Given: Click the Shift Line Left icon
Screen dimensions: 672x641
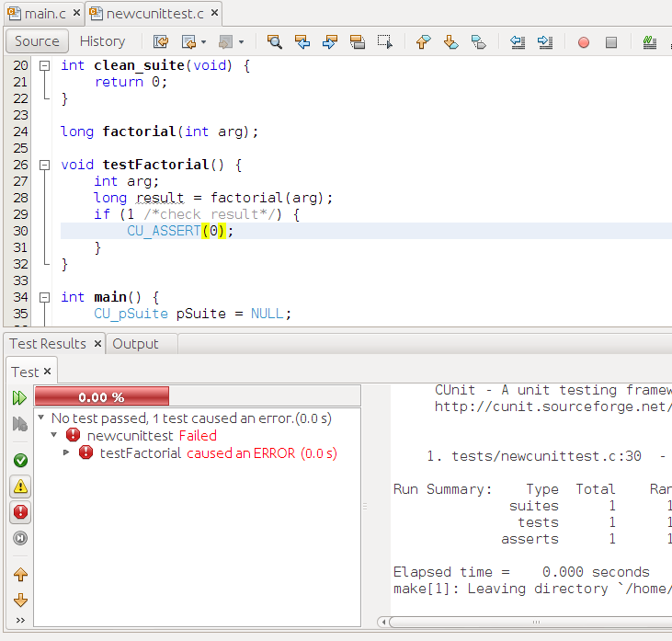Looking at the screenshot, I should (x=518, y=41).
